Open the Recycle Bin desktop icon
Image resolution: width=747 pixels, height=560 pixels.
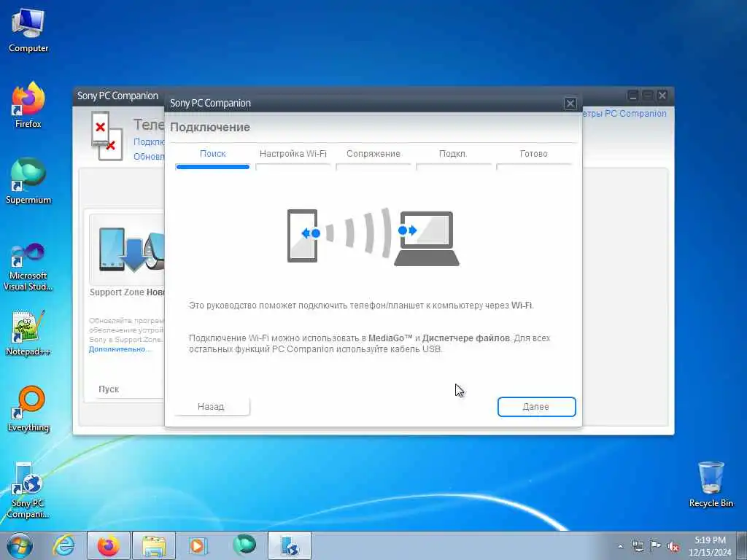pyautogui.click(x=711, y=484)
